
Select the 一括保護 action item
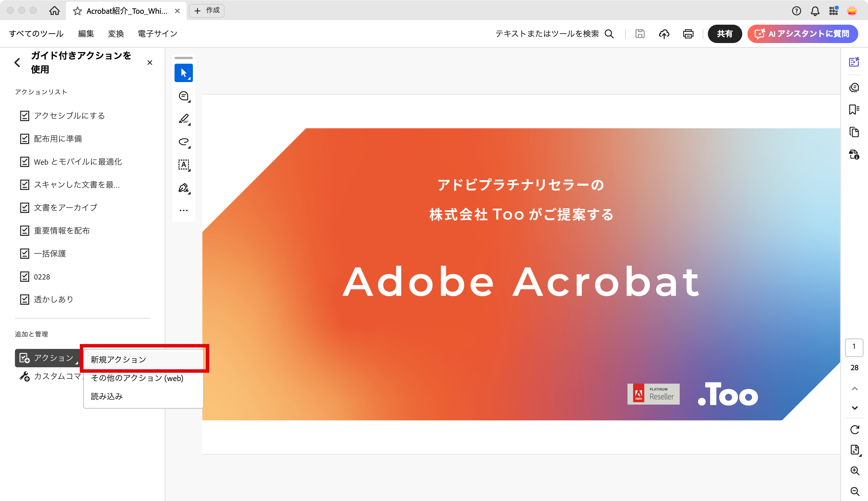click(x=50, y=254)
